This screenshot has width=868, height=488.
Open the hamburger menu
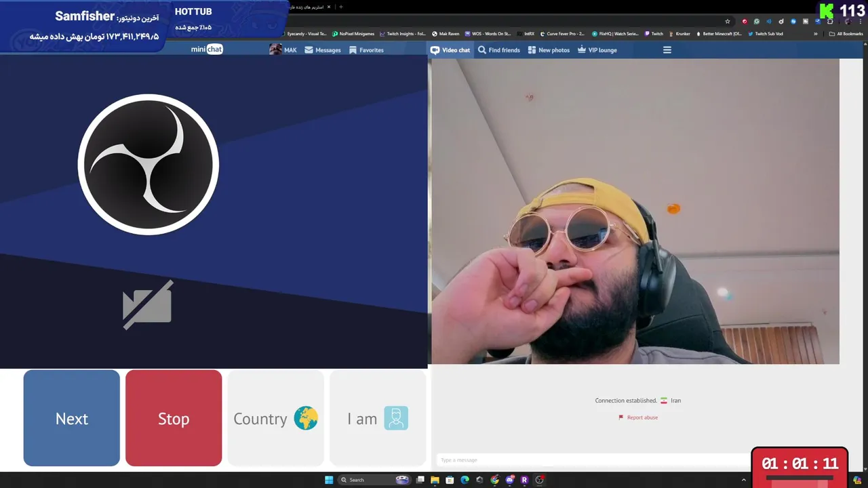[x=667, y=49]
